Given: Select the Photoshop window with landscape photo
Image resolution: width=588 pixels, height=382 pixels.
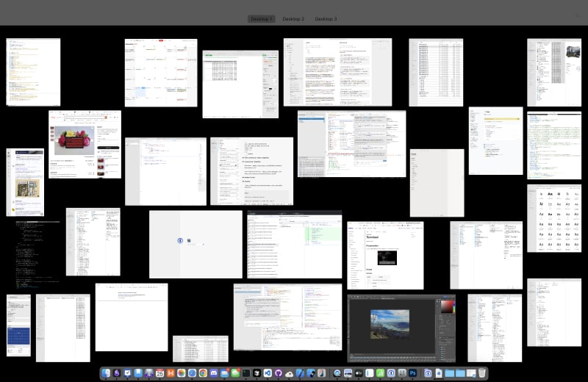Looking at the screenshot, I should click(x=401, y=328).
